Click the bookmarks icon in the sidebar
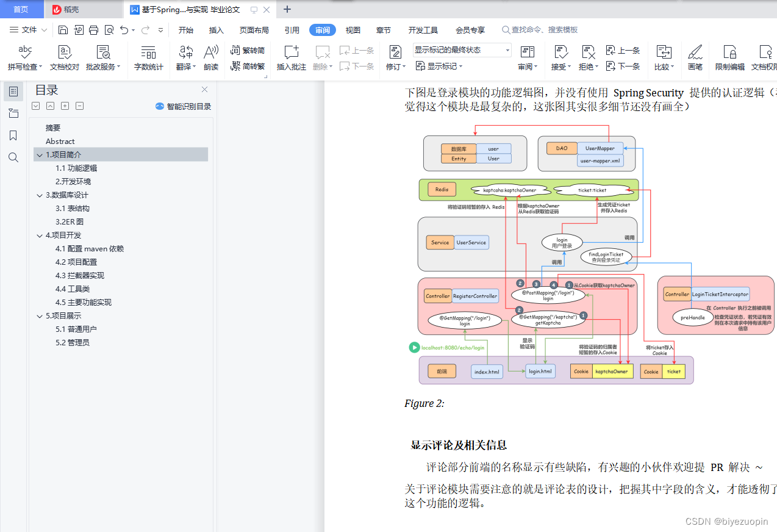This screenshot has width=777, height=532. [x=13, y=135]
